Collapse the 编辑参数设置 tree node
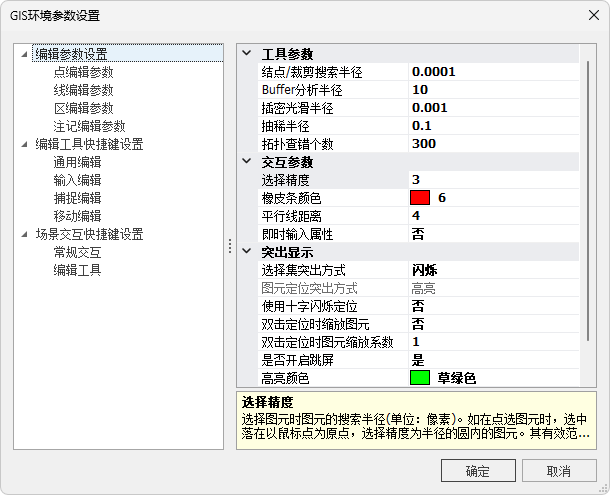The height and width of the screenshot is (495, 610). click(x=23, y=54)
